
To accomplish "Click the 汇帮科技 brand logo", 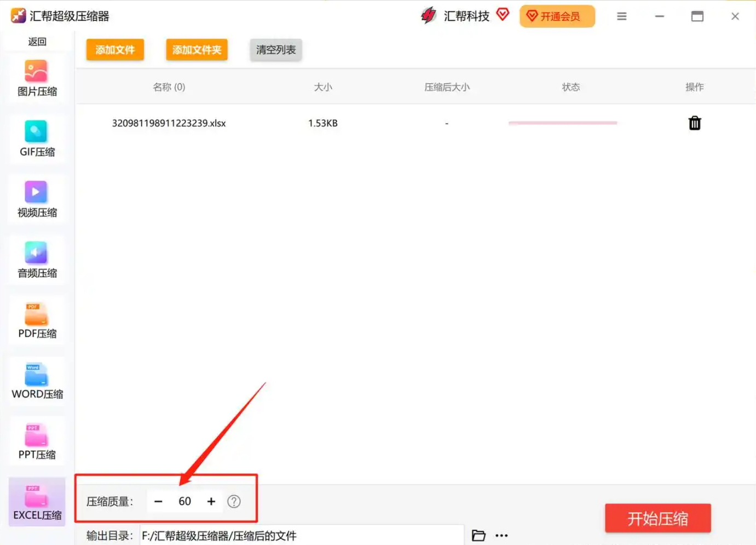I will click(429, 15).
